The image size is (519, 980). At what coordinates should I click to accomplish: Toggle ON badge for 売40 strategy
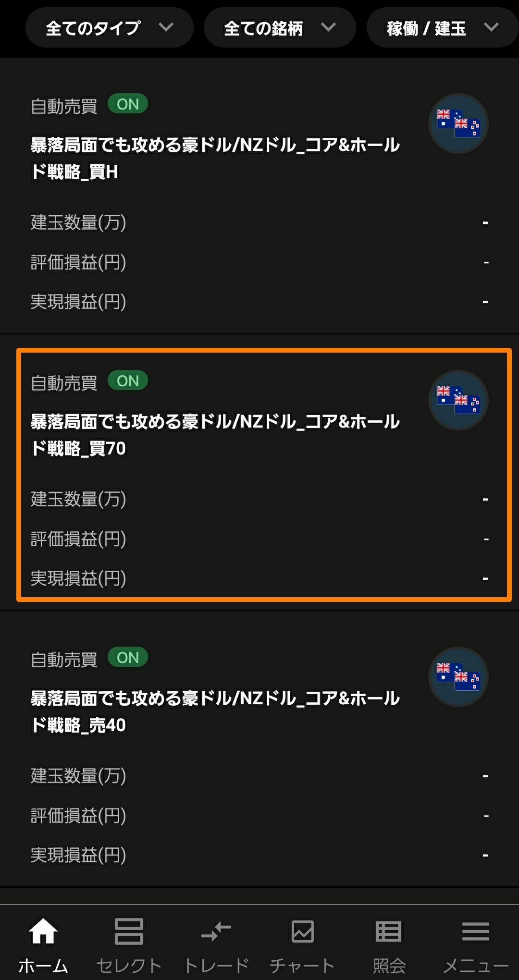pos(128,657)
